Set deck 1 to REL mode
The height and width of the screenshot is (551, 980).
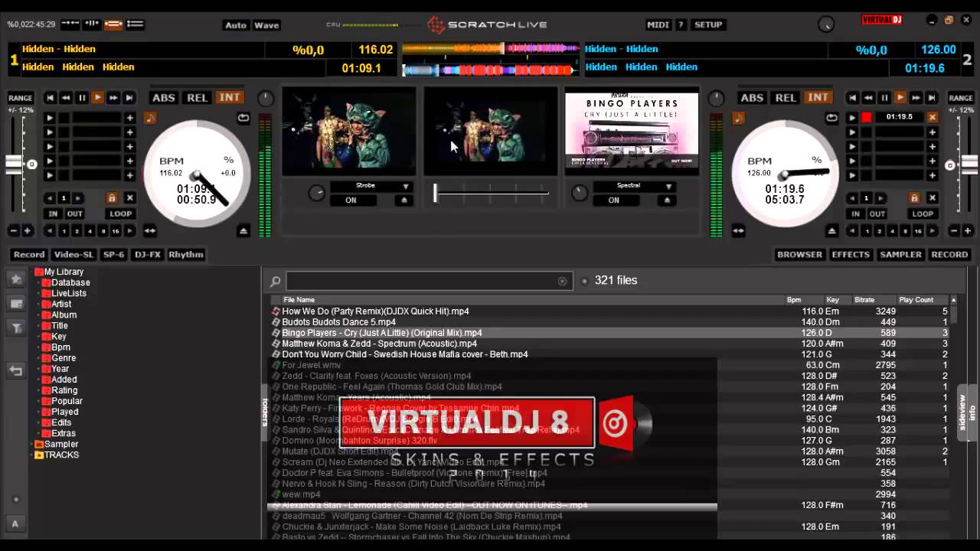[x=198, y=97]
